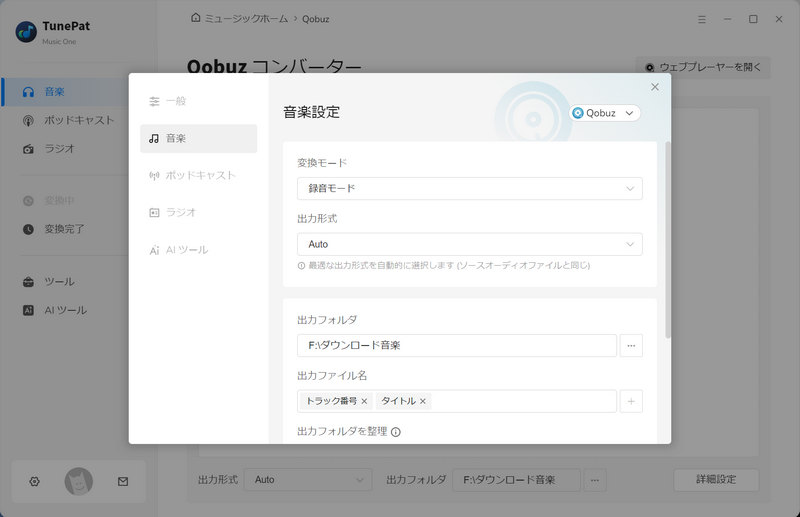The image size is (800, 517).
Task: Click the music note icon beside dialog 音楽
Action: (154, 138)
